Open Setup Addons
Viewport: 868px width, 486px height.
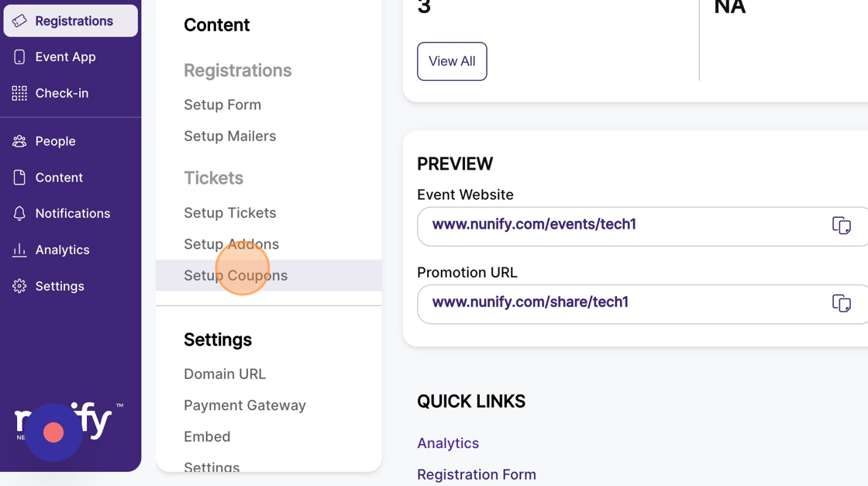(x=232, y=244)
